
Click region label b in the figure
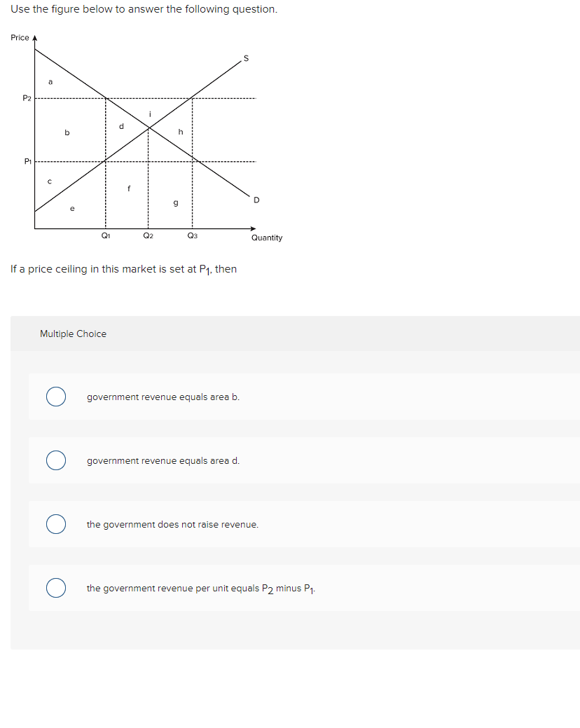pyautogui.click(x=66, y=133)
